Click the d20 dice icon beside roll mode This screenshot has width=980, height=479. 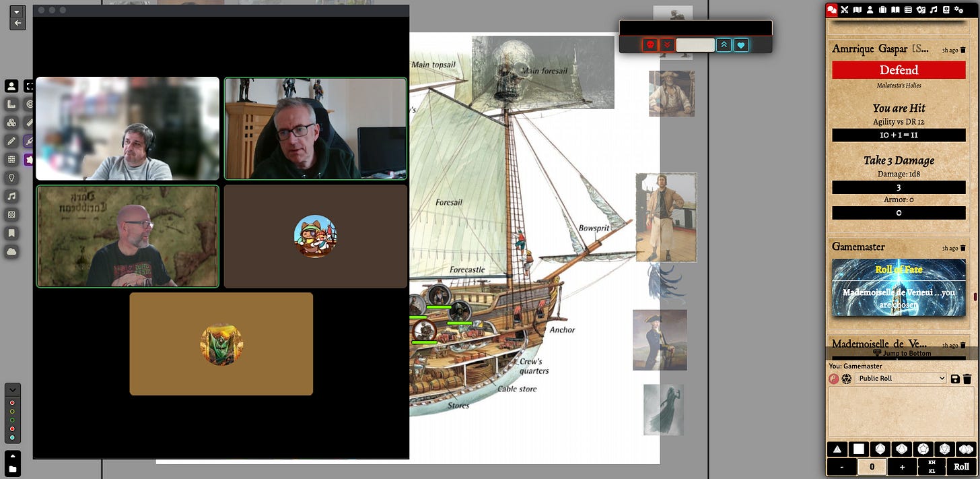tap(847, 379)
